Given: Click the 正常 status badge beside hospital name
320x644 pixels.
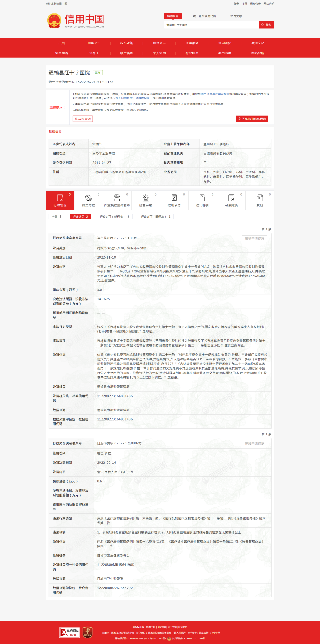Looking at the screenshot, I should click(x=98, y=73).
